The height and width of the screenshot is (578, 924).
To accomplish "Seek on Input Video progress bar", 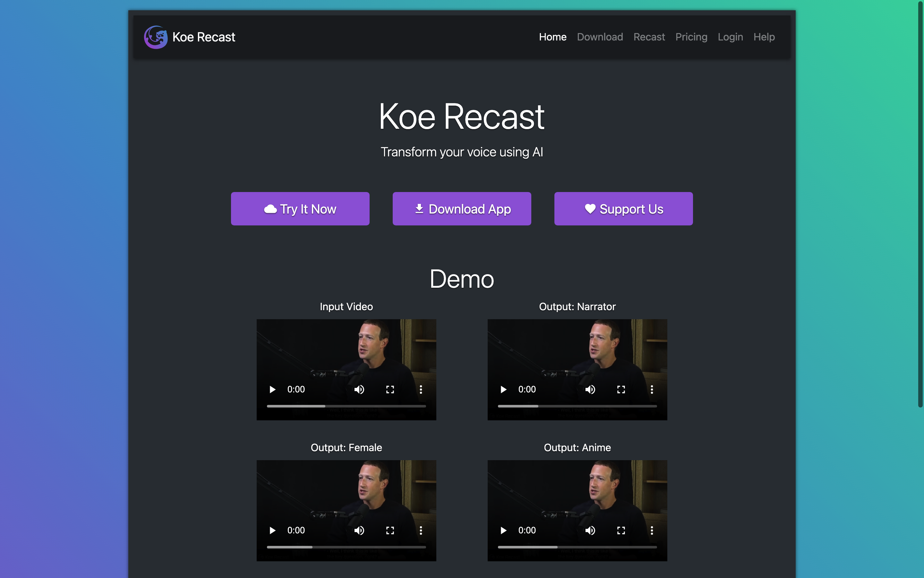I will pos(346,406).
